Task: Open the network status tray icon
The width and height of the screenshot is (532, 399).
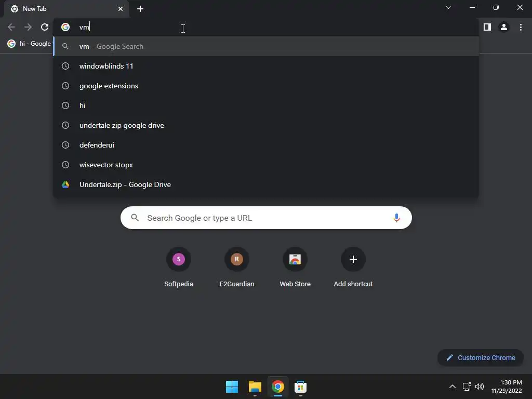Action: (467, 387)
